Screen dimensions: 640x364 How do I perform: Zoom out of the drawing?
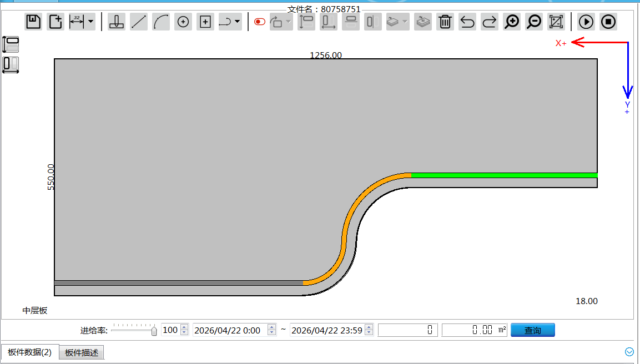click(534, 22)
